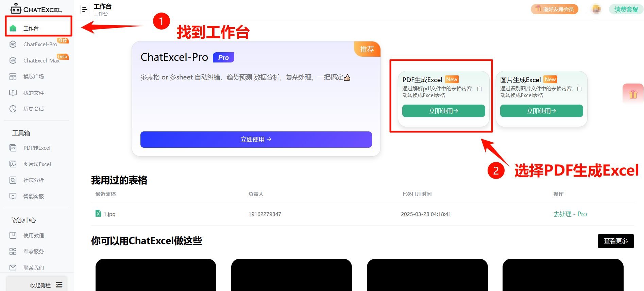Click the ChatExcel robot logo icon
The image size is (644, 291).
click(16, 9)
